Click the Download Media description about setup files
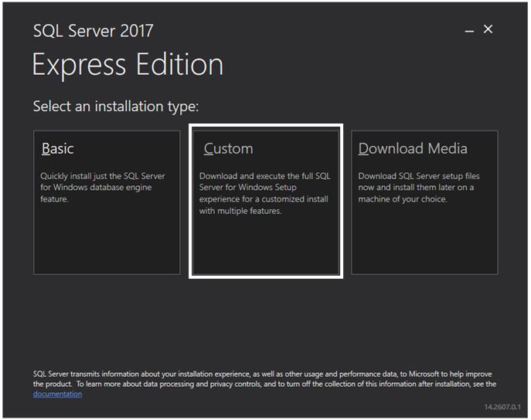The height and width of the screenshot is (420, 531). pos(419,188)
